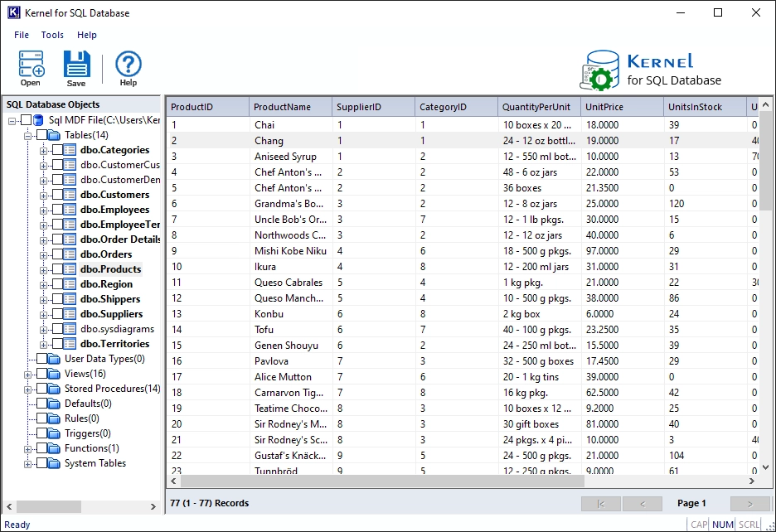776x532 pixels.
Task: Click the Functions(1) folder icon
Action: [55, 447]
